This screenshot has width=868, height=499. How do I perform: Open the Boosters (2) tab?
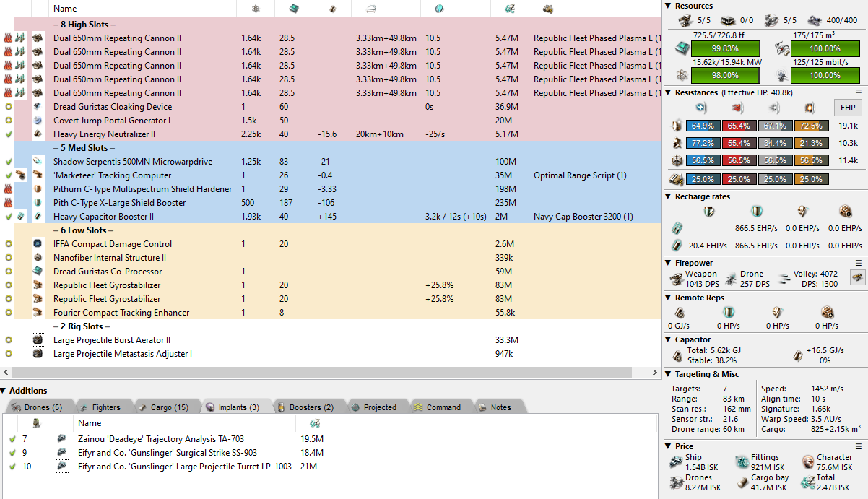pyautogui.click(x=306, y=407)
